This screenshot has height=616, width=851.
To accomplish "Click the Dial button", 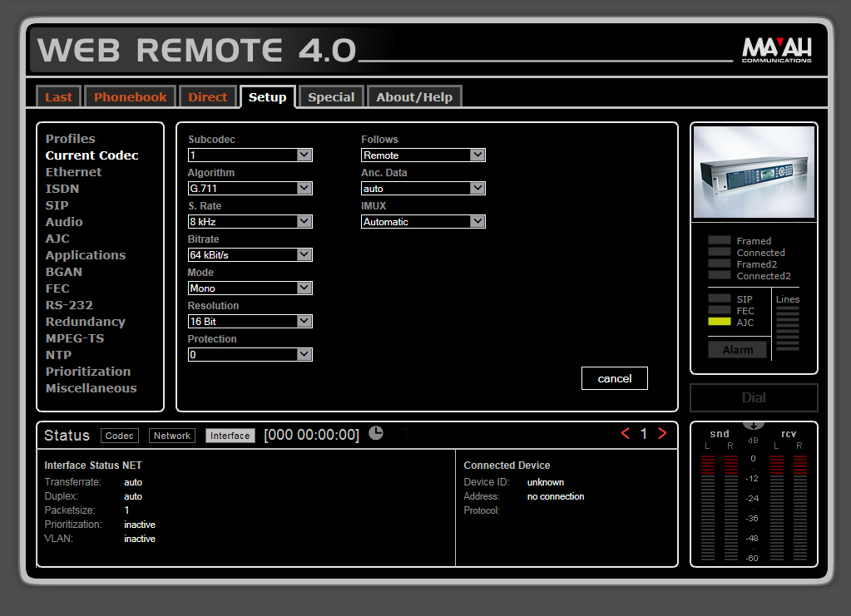I will pyautogui.click(x=754, y=397).
